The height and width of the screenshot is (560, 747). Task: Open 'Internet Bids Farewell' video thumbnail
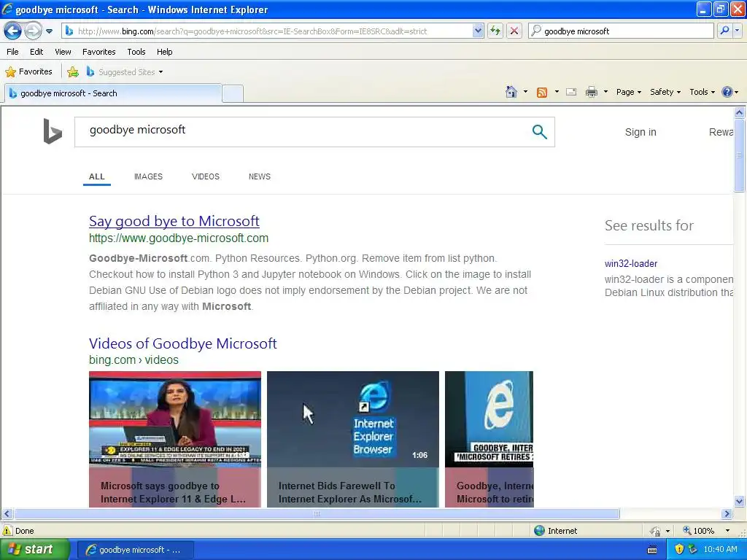pyautogui.click(x=352, y=419)
